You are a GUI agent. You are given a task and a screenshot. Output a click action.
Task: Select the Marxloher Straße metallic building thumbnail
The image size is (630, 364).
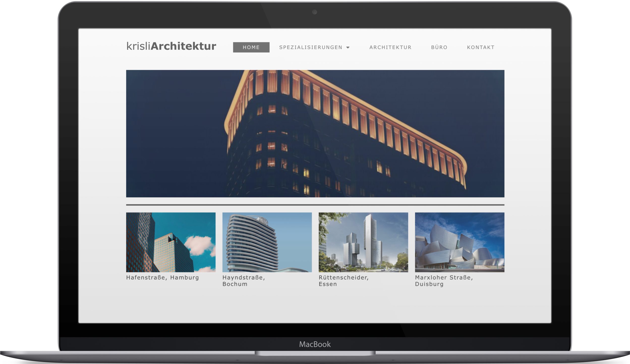coord(460,242)
